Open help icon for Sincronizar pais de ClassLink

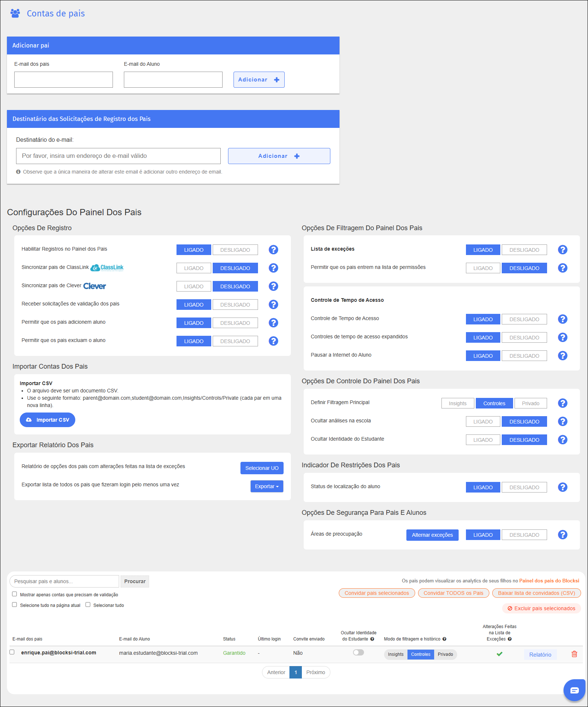tap(273, 268)
